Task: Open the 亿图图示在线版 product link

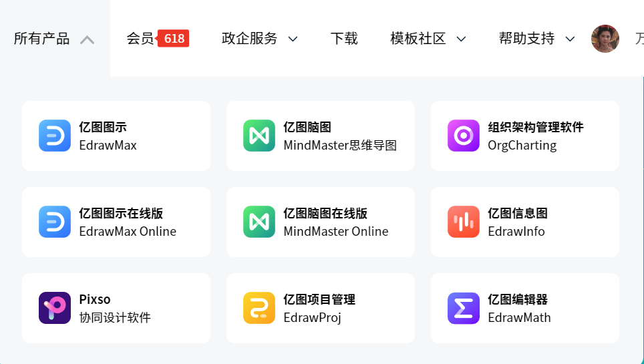Action: point(121,214)
